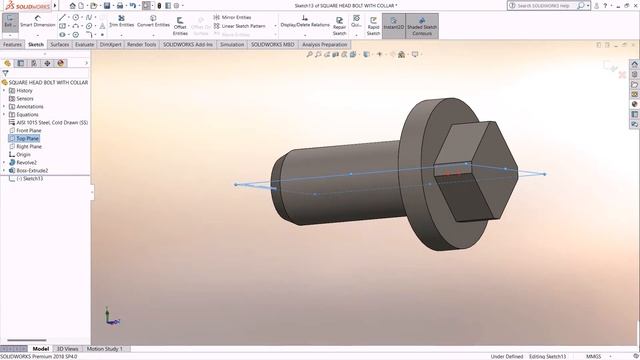
Task: Click Linear Sketch Pattern command
Action: (239, 26)
